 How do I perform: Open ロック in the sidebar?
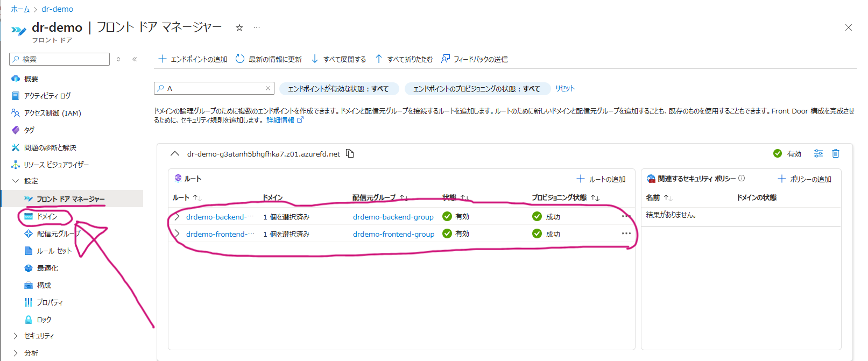coord(44,320)
